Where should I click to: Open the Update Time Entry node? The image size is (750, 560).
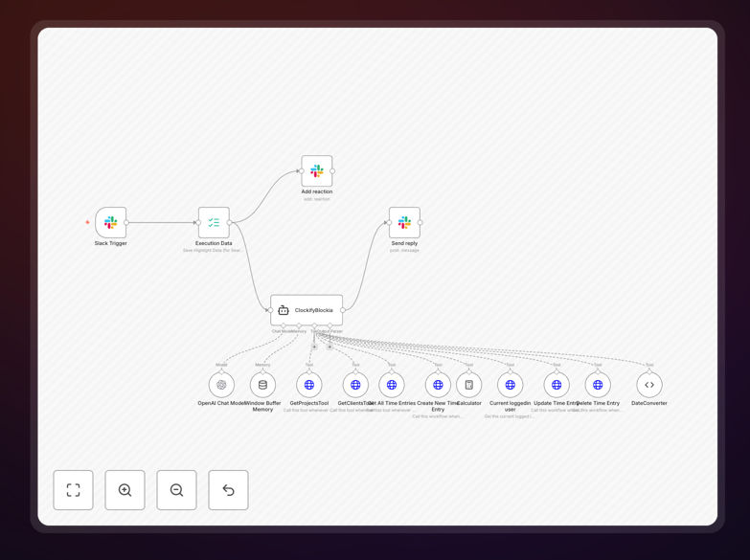pyautogui.click(x=557, y=385)
